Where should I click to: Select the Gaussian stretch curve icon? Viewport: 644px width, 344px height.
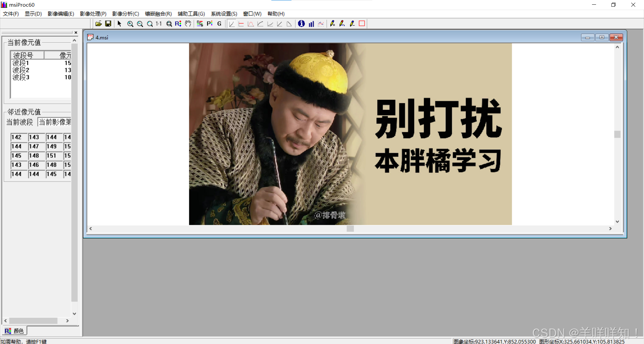pyautogui.click(x=251, y=24)
